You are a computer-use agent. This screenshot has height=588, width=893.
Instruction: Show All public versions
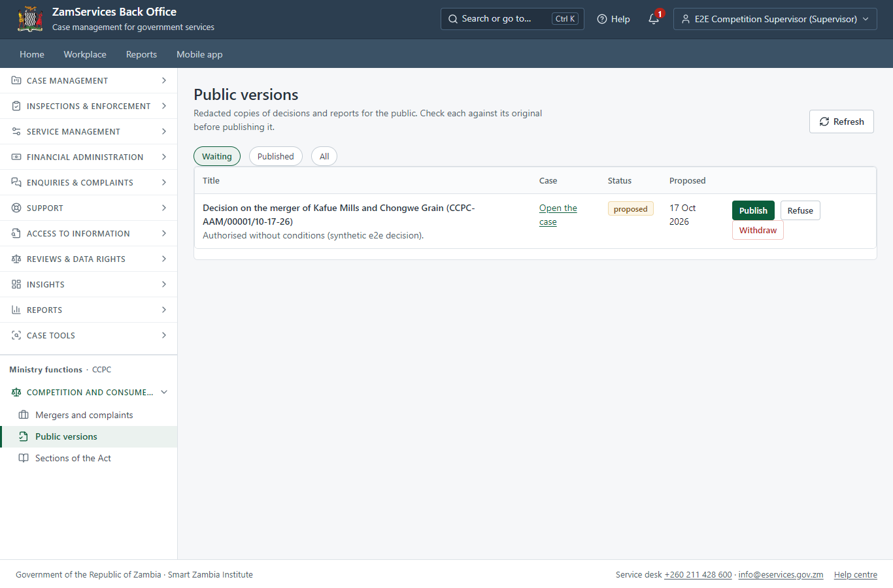point(324,156)
